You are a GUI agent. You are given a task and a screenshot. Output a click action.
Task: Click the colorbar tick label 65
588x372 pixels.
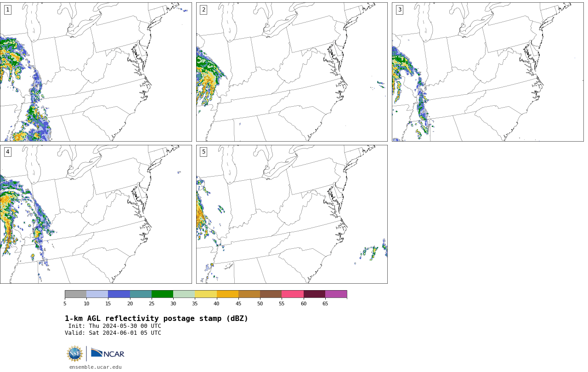(325, 303)
